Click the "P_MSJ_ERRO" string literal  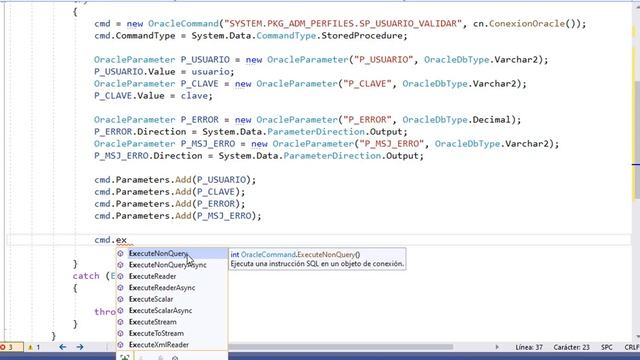(x=391, y=144)
